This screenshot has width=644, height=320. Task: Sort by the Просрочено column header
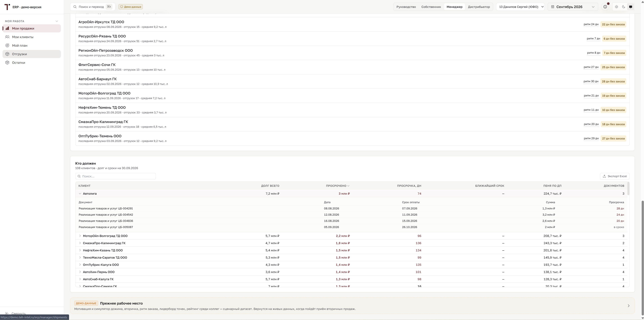click(x=338, y=186)
